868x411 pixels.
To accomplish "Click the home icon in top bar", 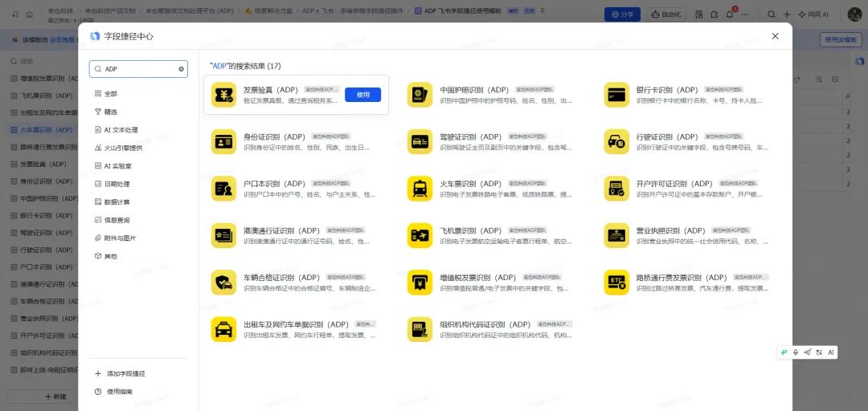I will [30, 14].
